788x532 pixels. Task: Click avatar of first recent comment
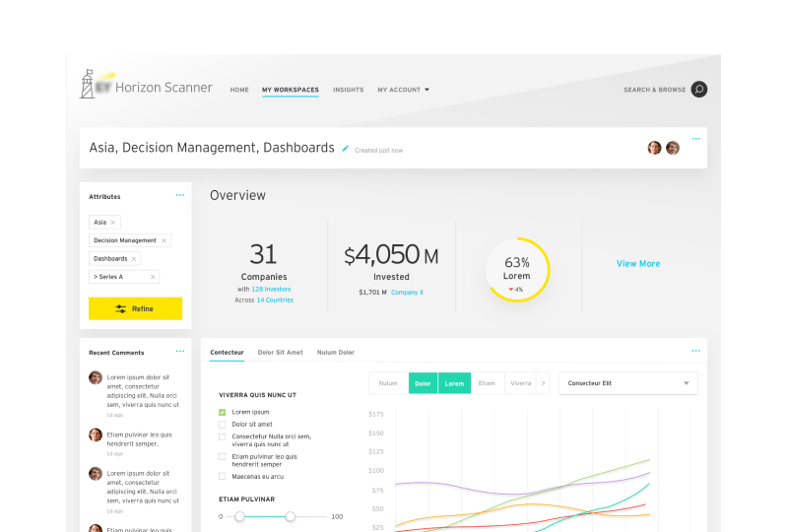96,377
